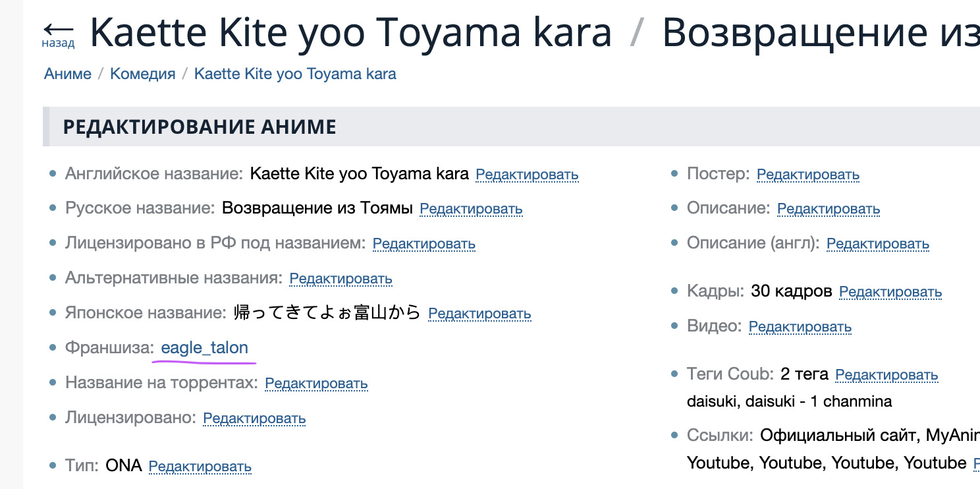This screenshot has width=980, height=489.
Task: Edit the Теги Coub field
Action: (x=886, y=375)
